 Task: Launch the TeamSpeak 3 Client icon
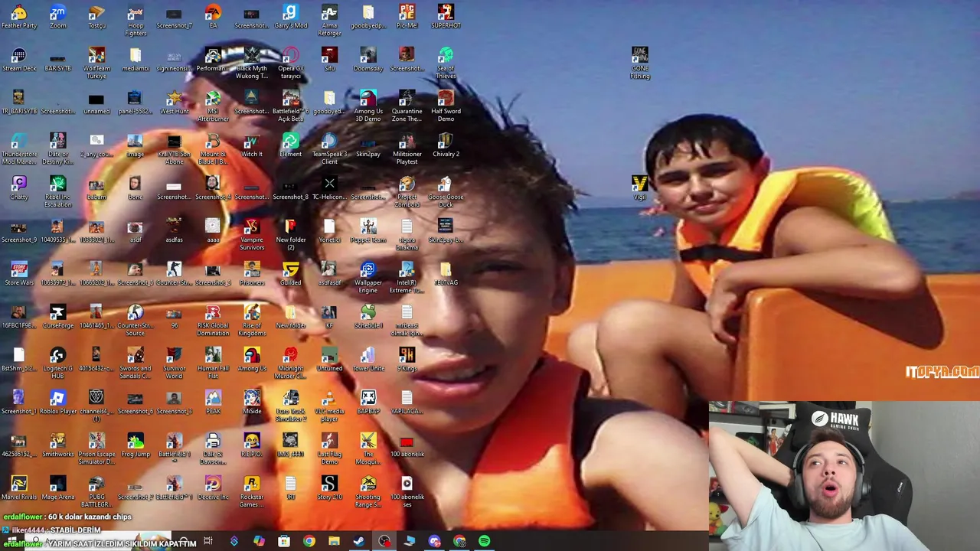[x=329, y=149]
